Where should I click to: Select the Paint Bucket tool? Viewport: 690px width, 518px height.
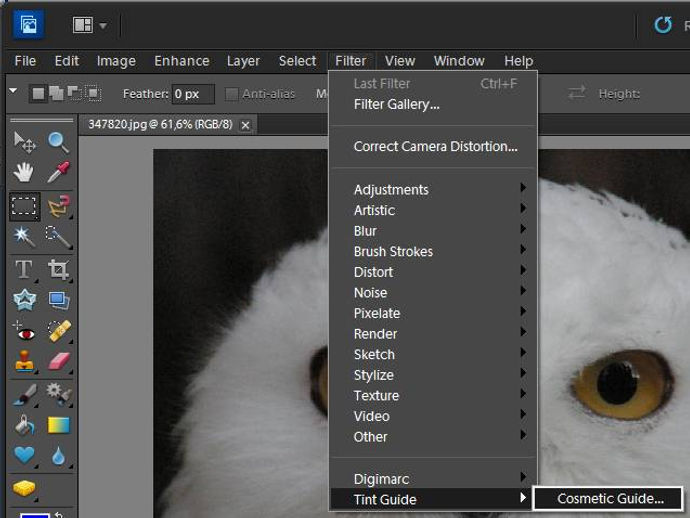pyautogui.click(x=24, y=425)
